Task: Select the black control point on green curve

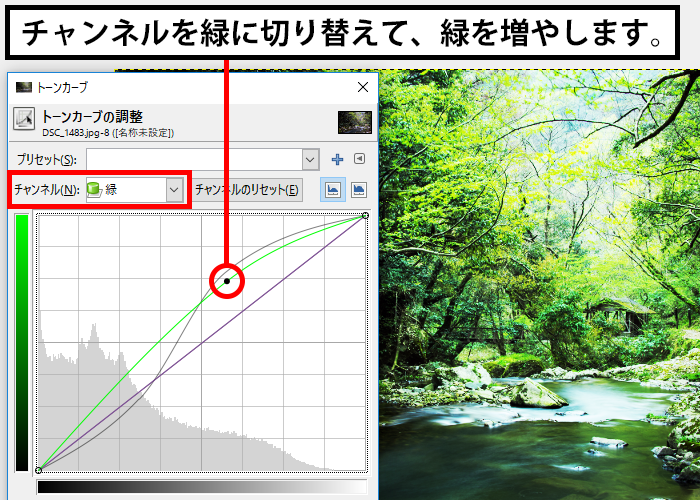Action: (x=227, y=282)
